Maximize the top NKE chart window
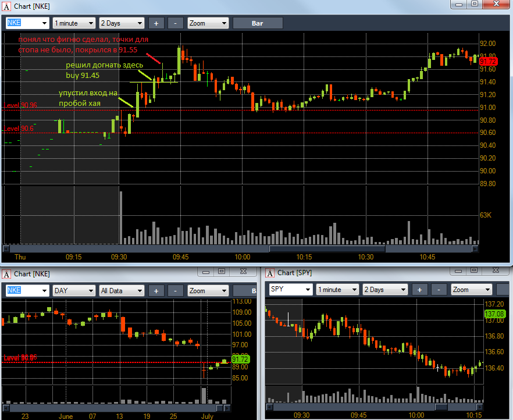The width and height of the screenshot is (513, 420). tap(475, 4)
